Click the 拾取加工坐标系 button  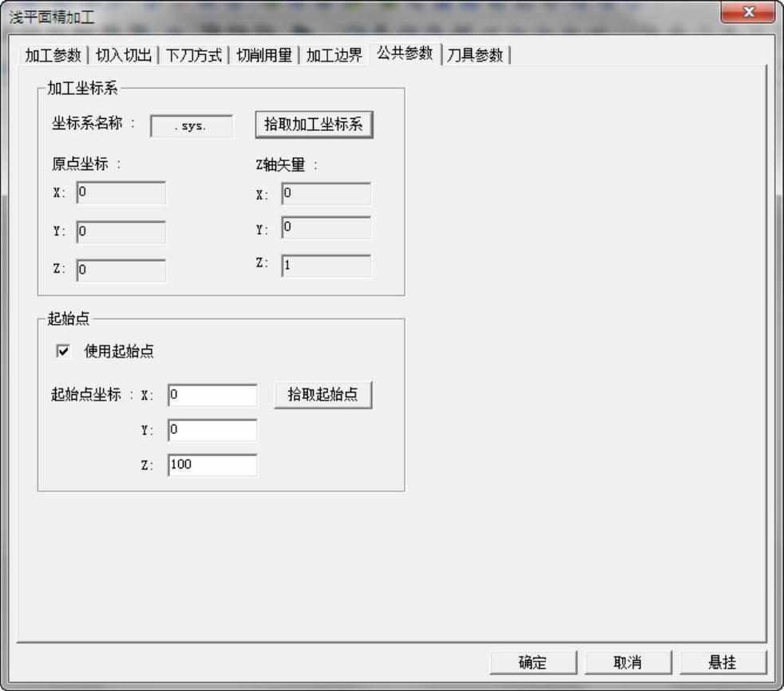pyautogui.click(x=314, y=124)
